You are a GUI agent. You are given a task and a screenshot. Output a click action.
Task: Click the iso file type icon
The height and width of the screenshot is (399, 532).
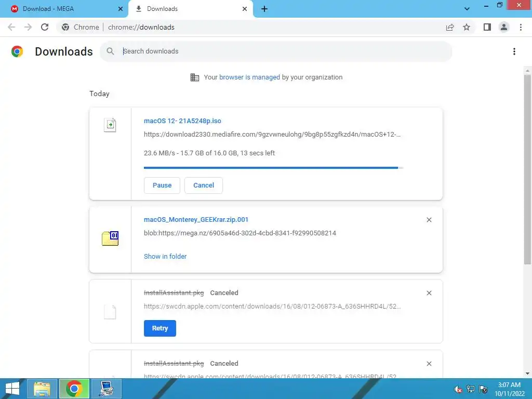[x=110, y=125]
